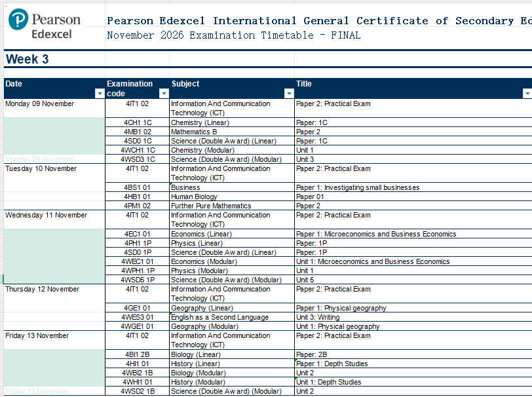Select the 'Unit 3: Writing' title cell

(x=413, y=317)
